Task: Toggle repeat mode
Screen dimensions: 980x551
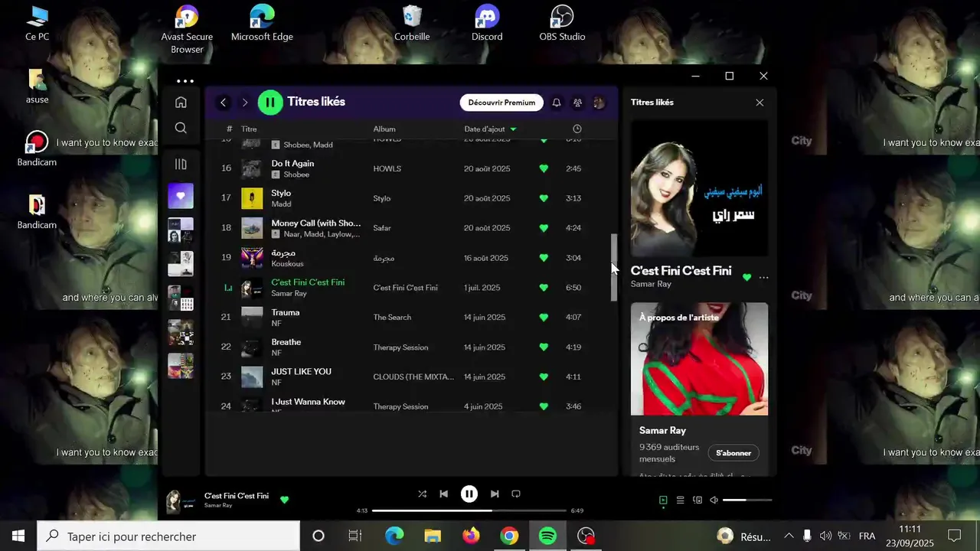Action: point(516,494)
